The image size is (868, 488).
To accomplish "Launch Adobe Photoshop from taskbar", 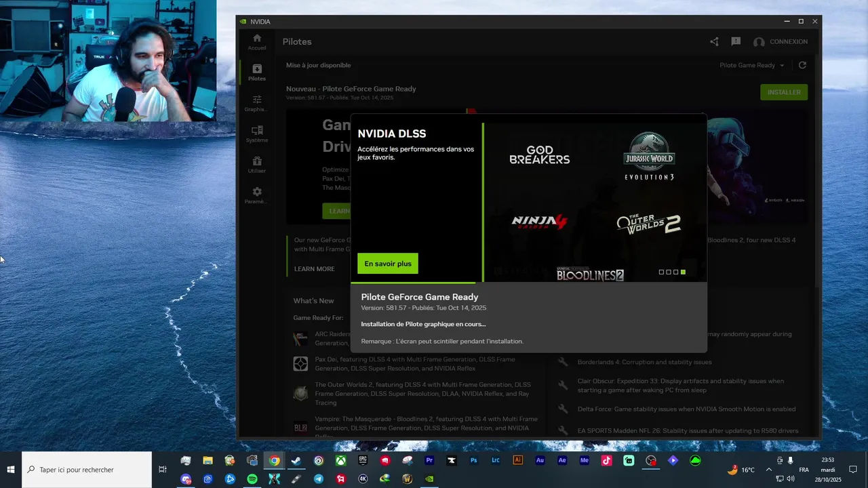I will (474, 461).
